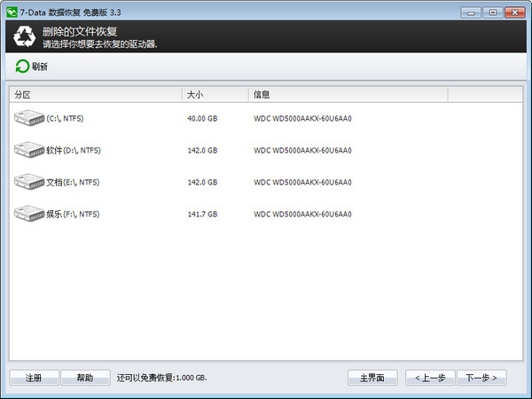
Task: Select partition 娱乐(F:\, NTFS)
Action: click(73, 214)
